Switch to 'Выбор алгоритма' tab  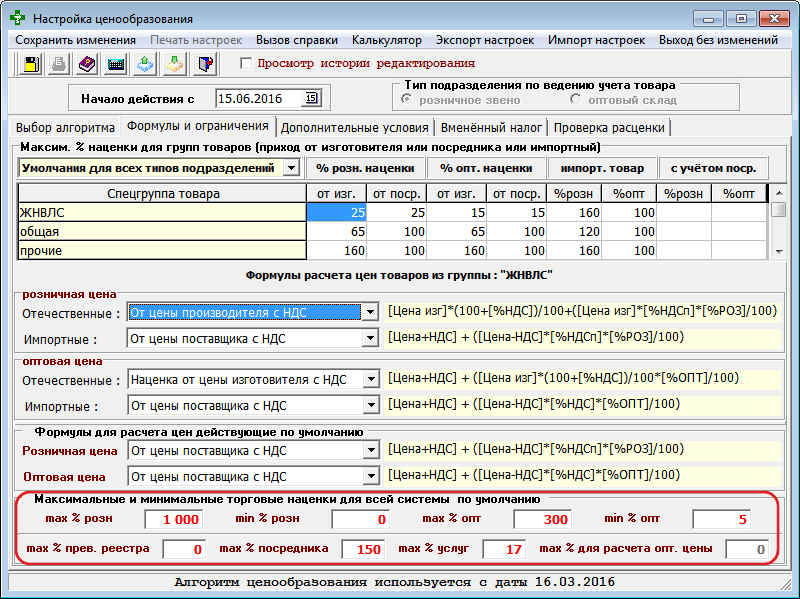(65, 128)
